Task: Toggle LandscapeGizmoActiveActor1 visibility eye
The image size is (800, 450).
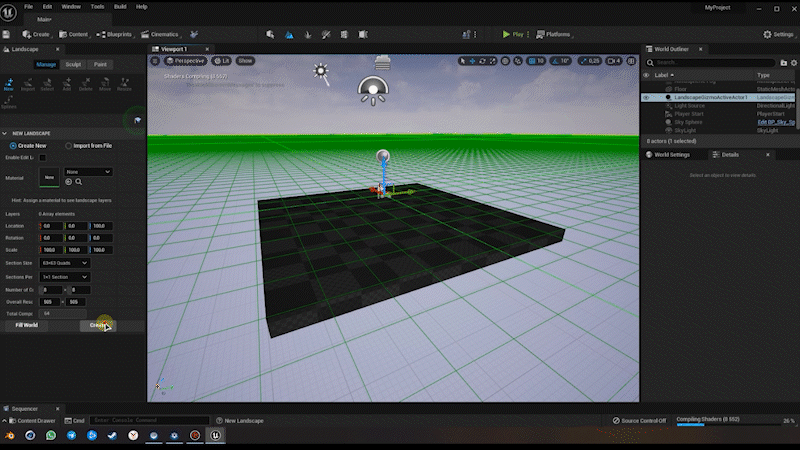Action: [x=646, y=97]
